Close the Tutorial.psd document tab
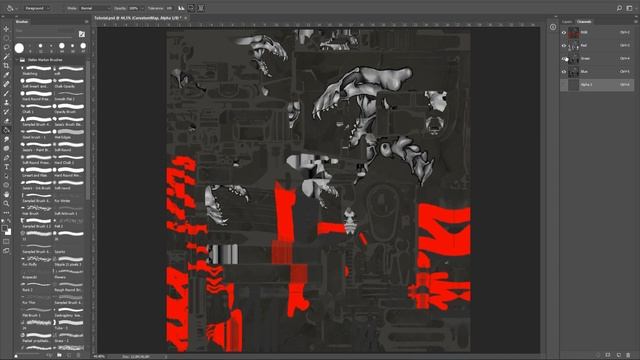Viewport: 640px width, 360px height. 186,18
